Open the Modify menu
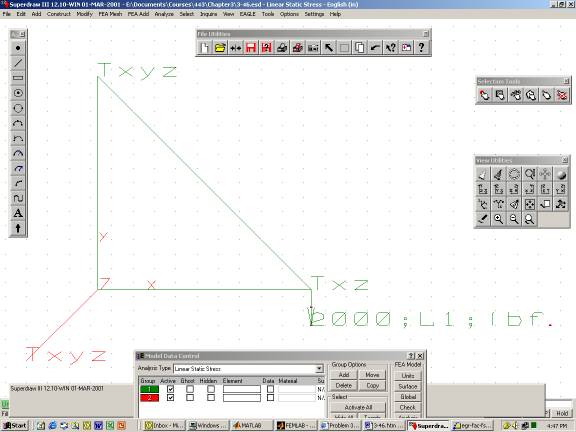Screen dimensions: 576x432 point(84,14)
